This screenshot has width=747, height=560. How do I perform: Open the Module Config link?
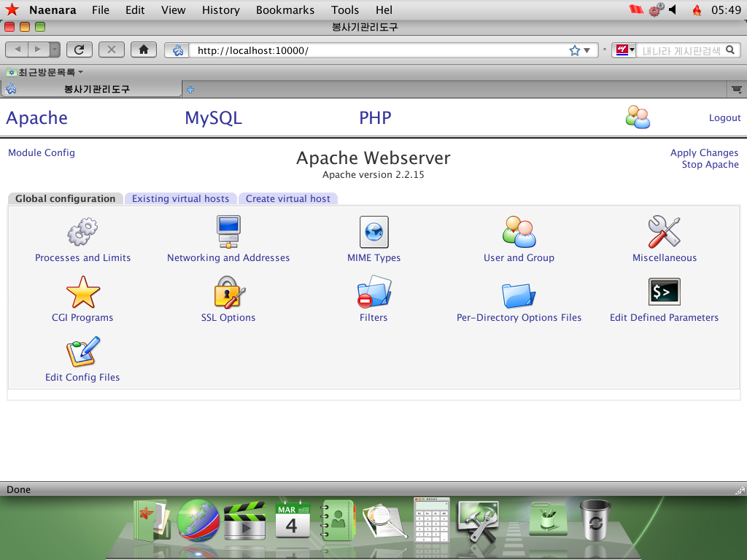pyautogui.click(x=42, y=153)
